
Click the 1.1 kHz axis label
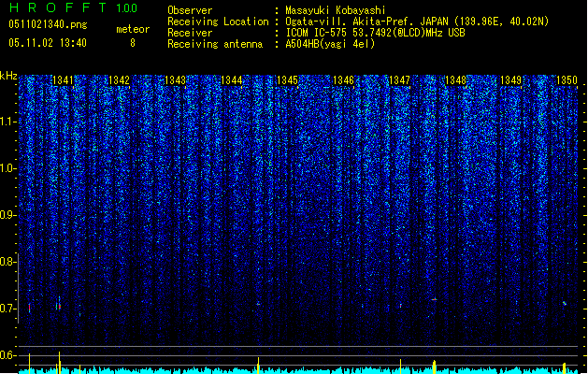coord(7,122)
